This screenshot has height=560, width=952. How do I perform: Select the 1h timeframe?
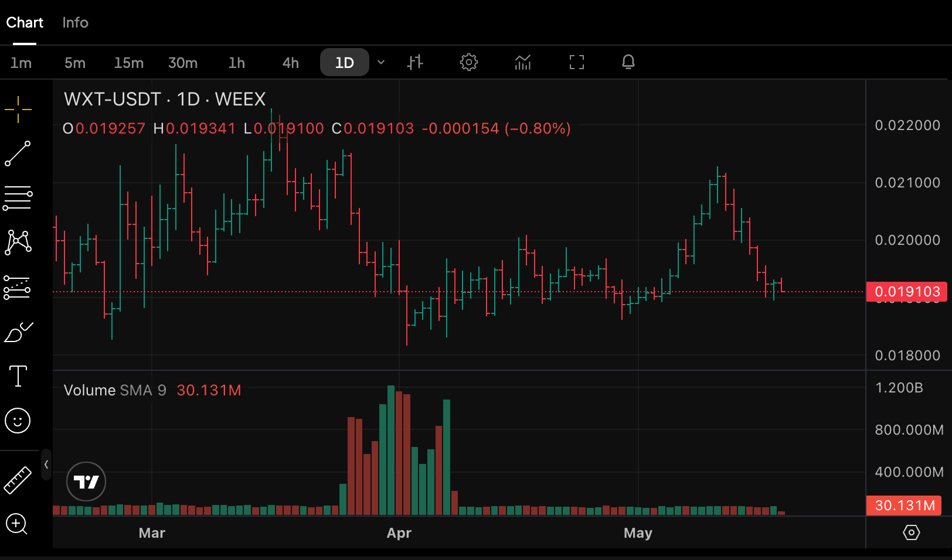pos(237,63)
